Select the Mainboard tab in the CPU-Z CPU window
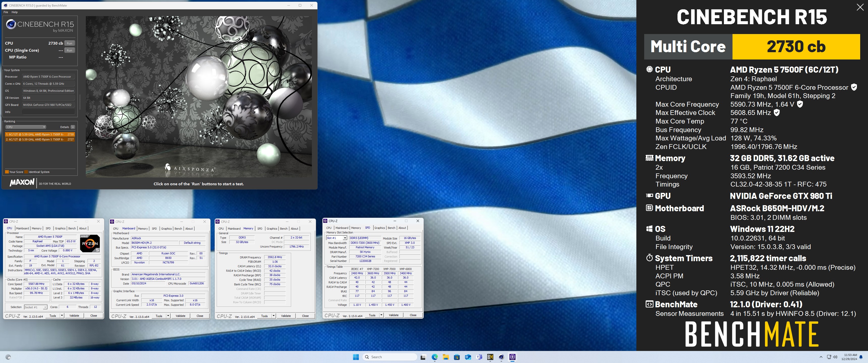 22,228
